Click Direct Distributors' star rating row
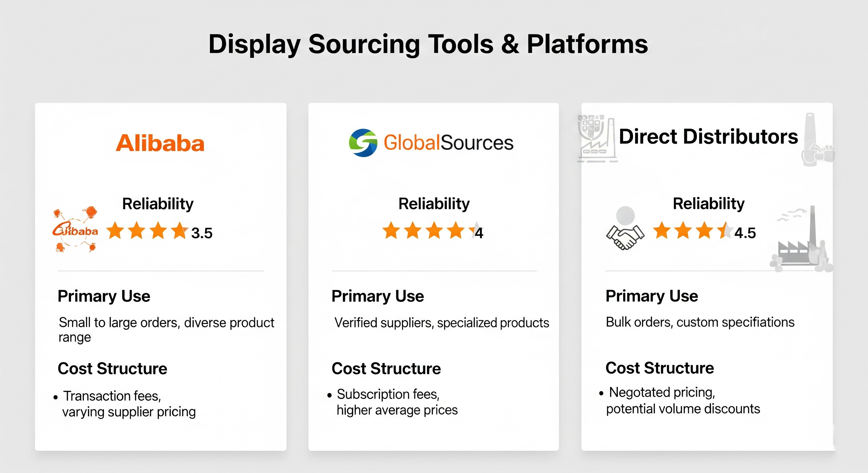The image size is (868, 473). click(693, 231)
